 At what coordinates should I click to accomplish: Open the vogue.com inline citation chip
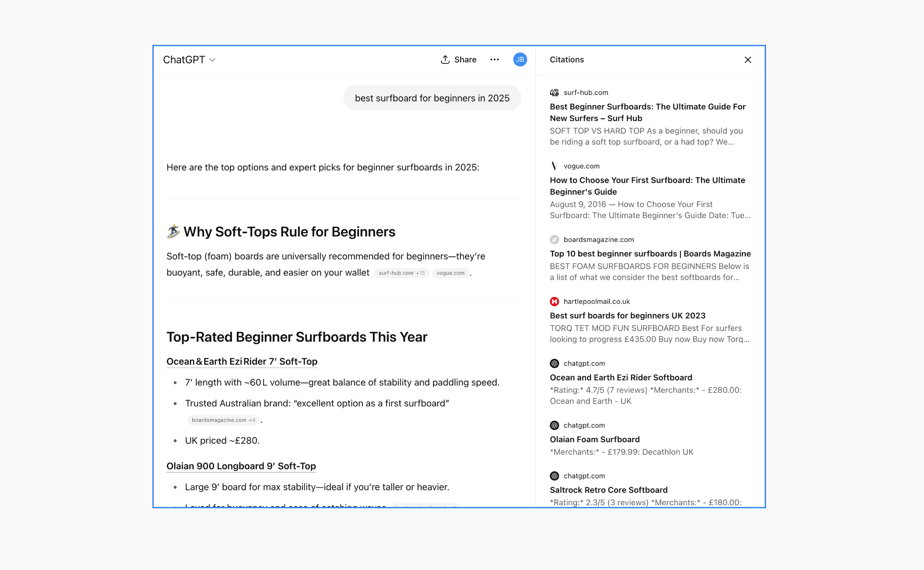pos(450,273)
